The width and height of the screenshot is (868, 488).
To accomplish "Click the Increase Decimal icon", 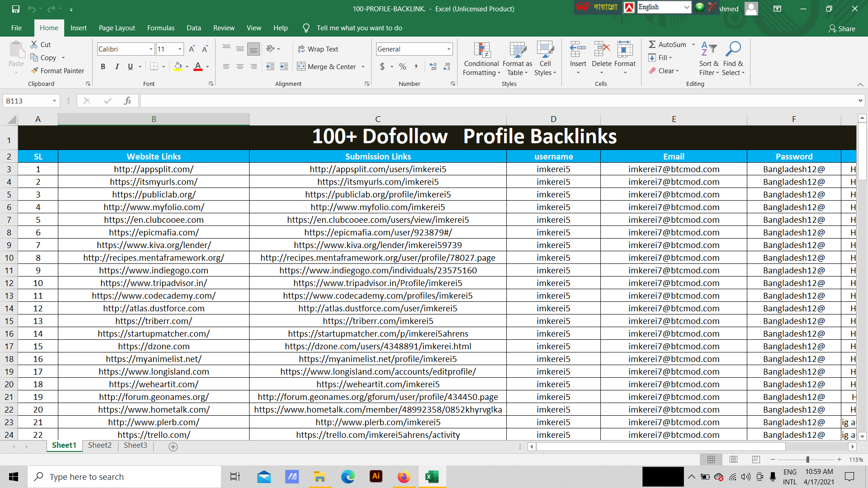I will coord(433,66).
